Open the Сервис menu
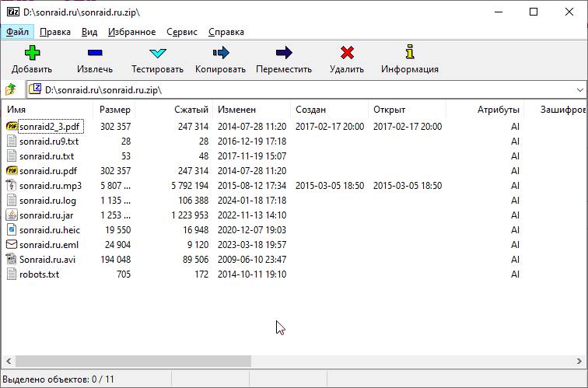588x388 pixels. pos(182,32)
